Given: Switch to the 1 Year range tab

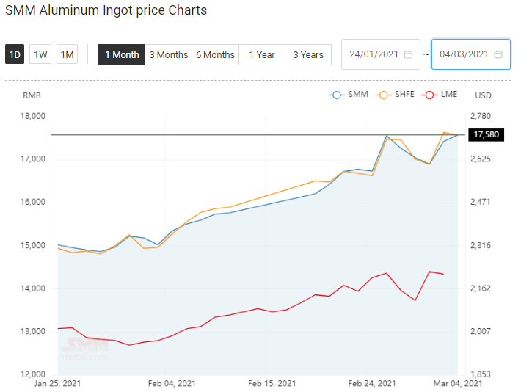Looking at the screenshot, I should pyautogui.click(x=262, y=54).
